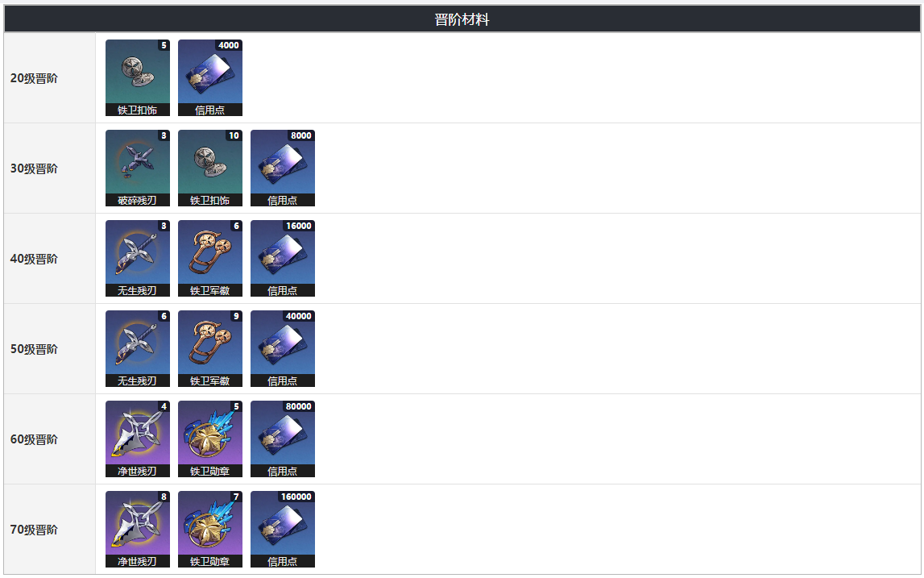Open 无生残刃 in the 50级晋阶 row
Viewport: 924px width, 578px height.
(137, 348)
